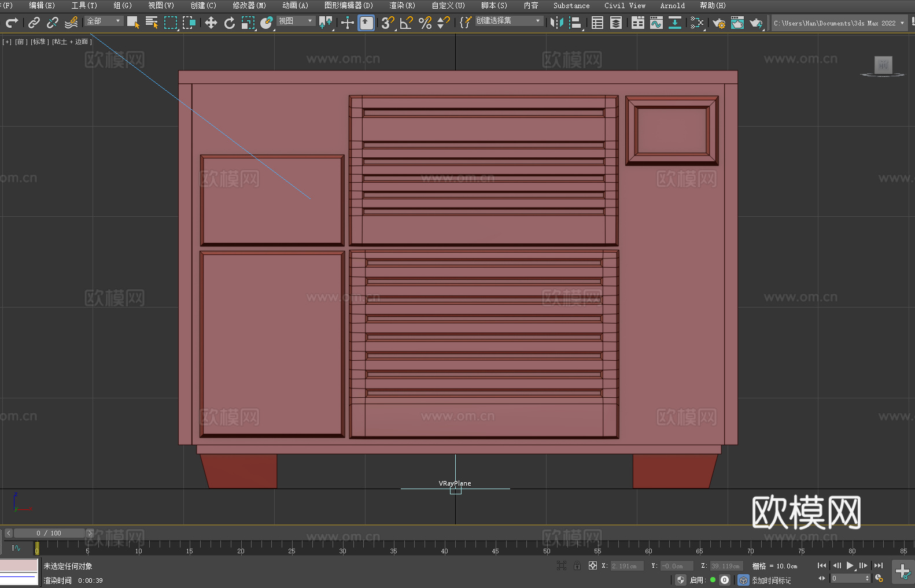
Task: Click the Select and Place tool
Action: 267,23
